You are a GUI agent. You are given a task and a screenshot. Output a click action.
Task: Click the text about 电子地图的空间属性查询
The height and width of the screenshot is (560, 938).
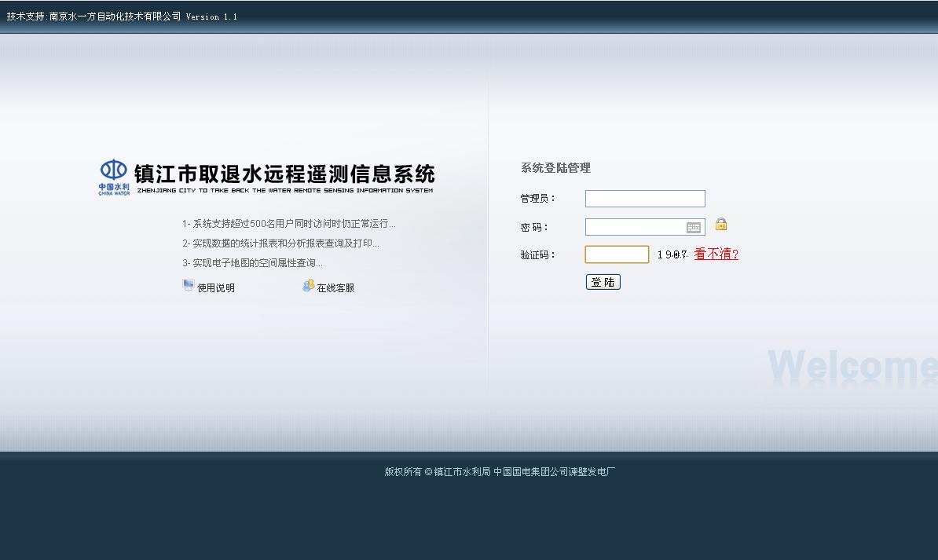click(x=252, y=262)
